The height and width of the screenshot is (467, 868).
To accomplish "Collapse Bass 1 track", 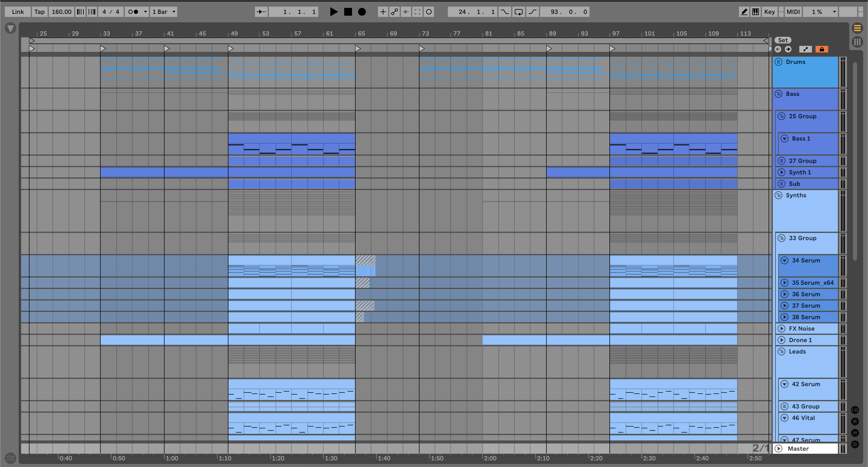I will point(785,138).
